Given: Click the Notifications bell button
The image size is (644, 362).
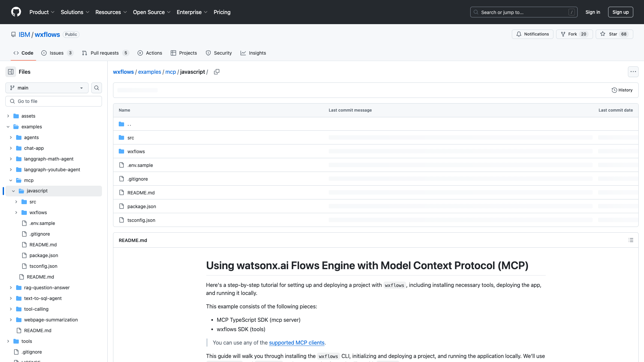Looking at the screenshot, I should [532, 34].
